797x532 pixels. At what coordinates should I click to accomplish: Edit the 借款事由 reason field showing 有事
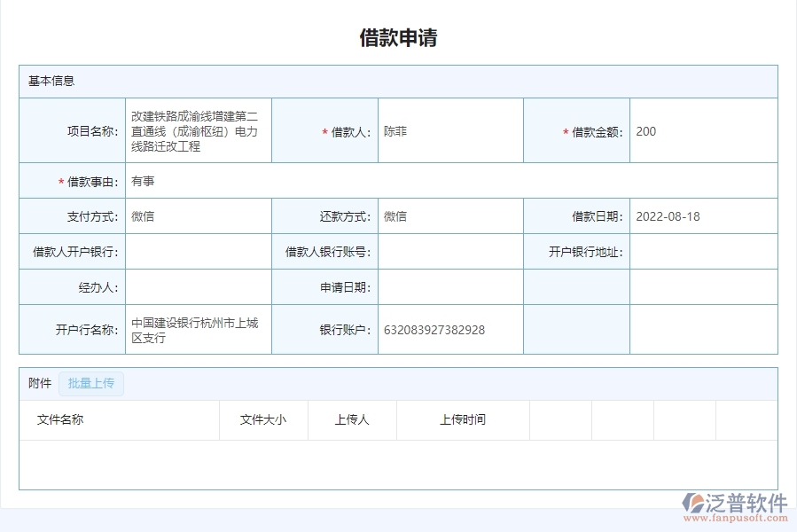355,181
